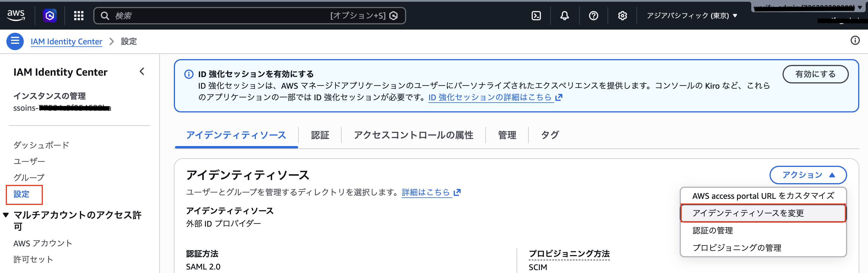868x273 pixels.
Task: Click the SAML 2.0 value
Action: point(203,267)
